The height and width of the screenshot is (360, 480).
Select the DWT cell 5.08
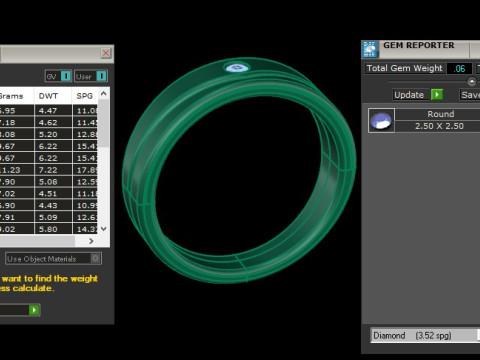(x=53, y=182)
